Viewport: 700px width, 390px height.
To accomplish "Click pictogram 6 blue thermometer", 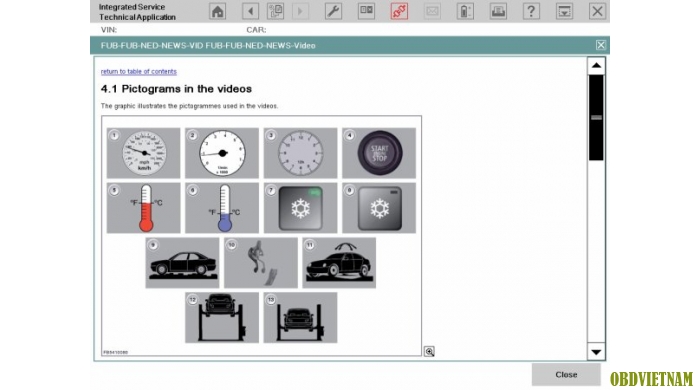I will tap(222, 208).
